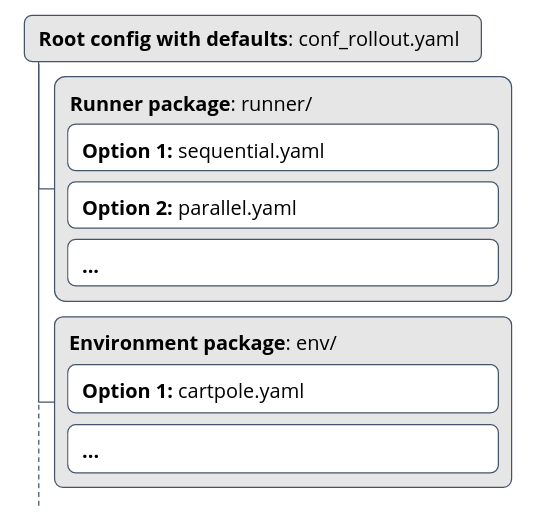Click the dashed continuation line at bottom
The height and width of the screenshot is (528, 542).
(x=39, y=455)
